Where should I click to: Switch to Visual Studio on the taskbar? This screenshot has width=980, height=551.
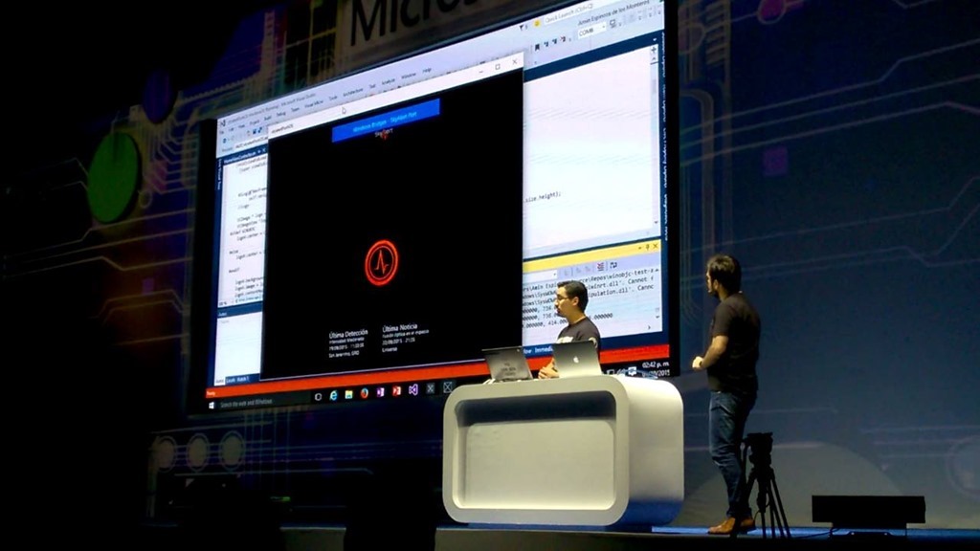[413, 390]
